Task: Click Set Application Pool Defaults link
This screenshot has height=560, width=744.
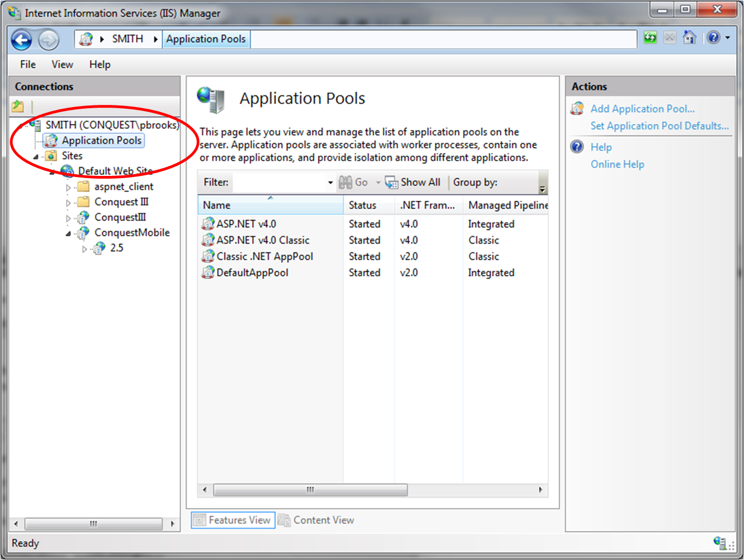Action: click(659, 126)
